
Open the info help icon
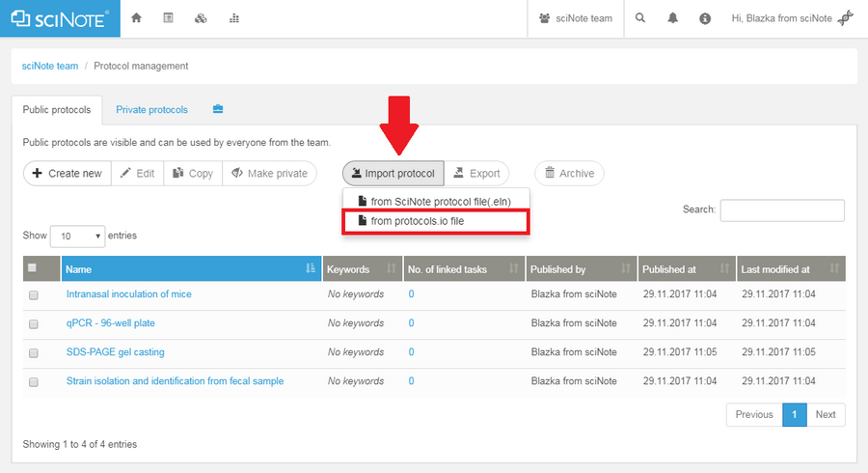click(705, 18)
